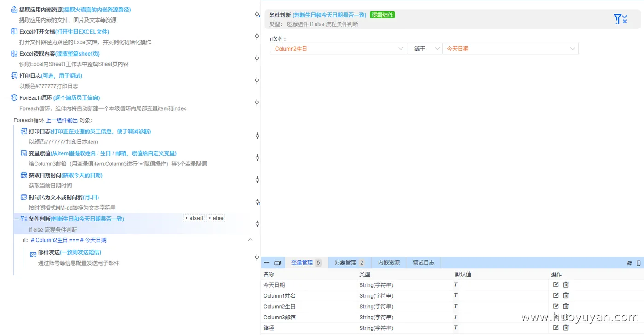Delete the 今天日期 variable
The width and height of the screenshot is (644, 335).
(566, 285)
